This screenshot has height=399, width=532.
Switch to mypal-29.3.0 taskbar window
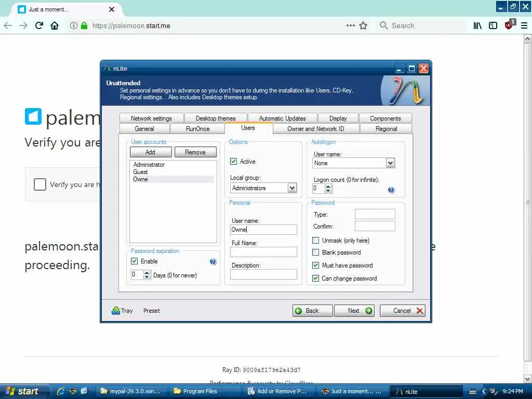(x=131, y=392)
